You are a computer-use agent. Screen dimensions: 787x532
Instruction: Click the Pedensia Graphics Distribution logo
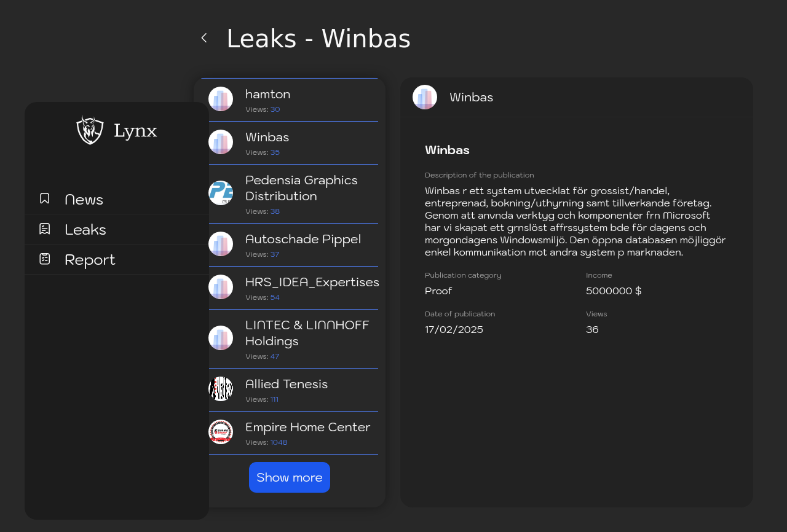tap(221, 193)
